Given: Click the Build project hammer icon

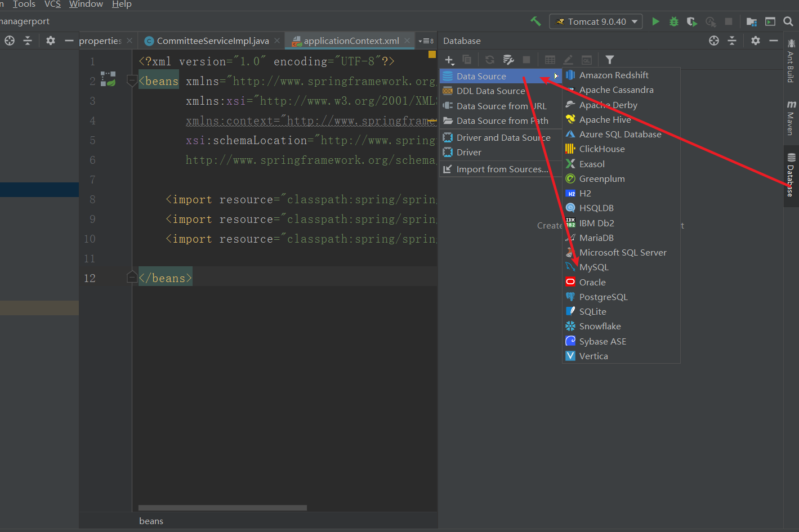Looking at the screenshot, I should point(535,21).
